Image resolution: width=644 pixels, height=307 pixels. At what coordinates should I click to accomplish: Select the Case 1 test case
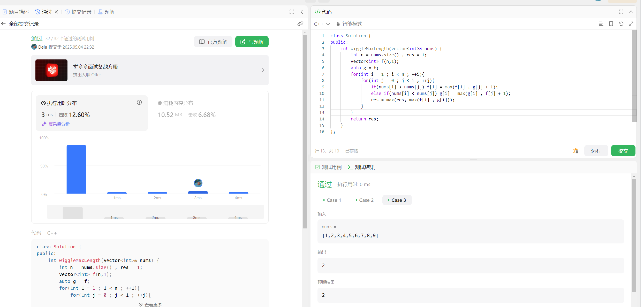[332, 200]
